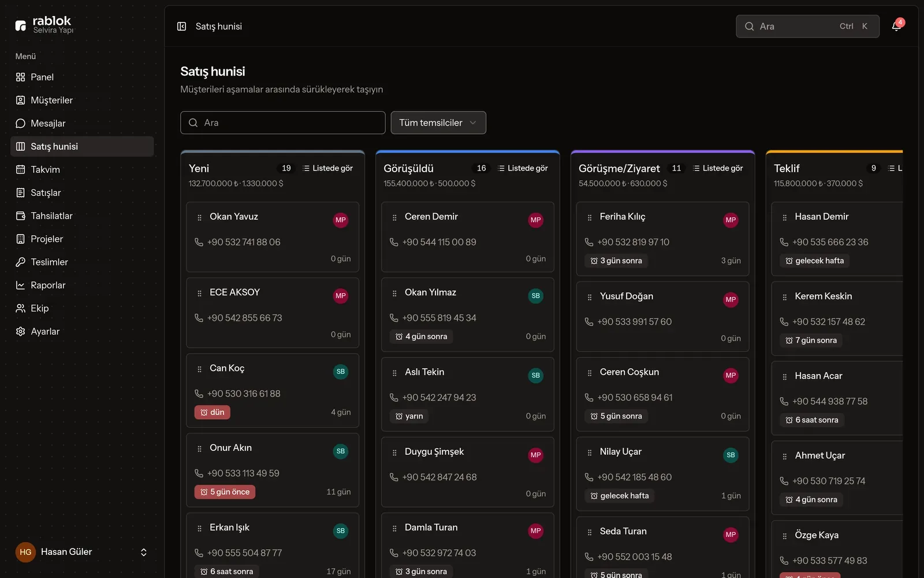The height and width of the screenshot is (578, 924).
Task: Grab the drag handle on Okan Yavuz card
Action: 199,217
